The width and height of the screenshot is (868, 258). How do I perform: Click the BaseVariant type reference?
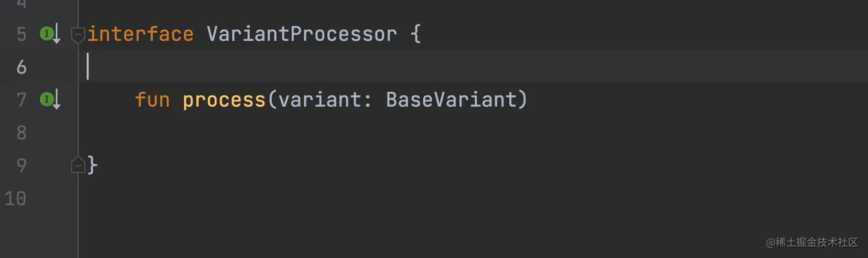[451, 100]
